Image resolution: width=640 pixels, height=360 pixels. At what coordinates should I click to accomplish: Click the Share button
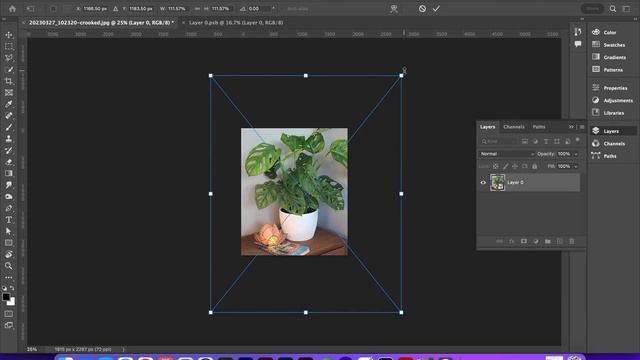pyautogui.click(x=592, y=9)
